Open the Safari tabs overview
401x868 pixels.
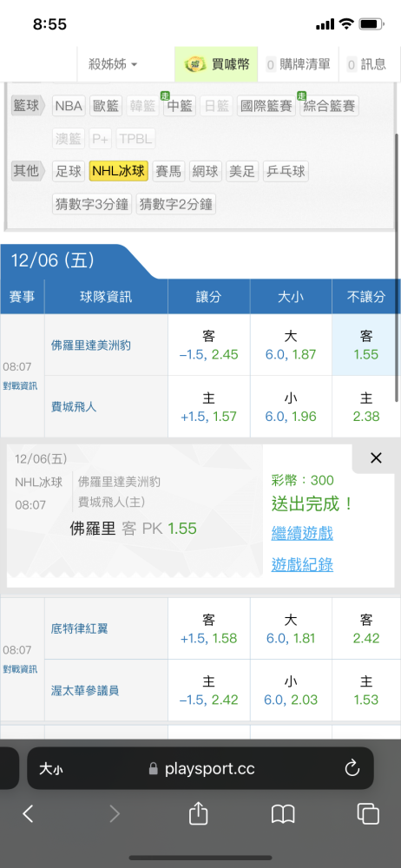[x=368, y=814]
